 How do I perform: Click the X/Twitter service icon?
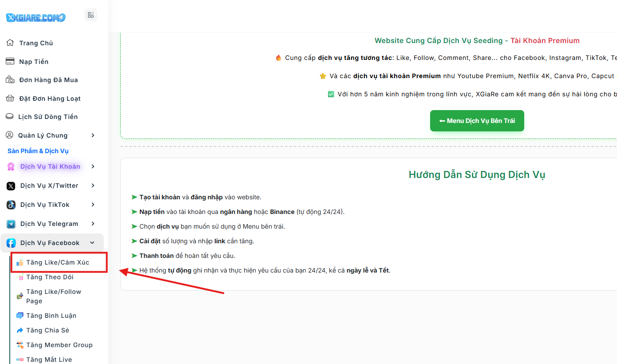(x=11, y=186)
